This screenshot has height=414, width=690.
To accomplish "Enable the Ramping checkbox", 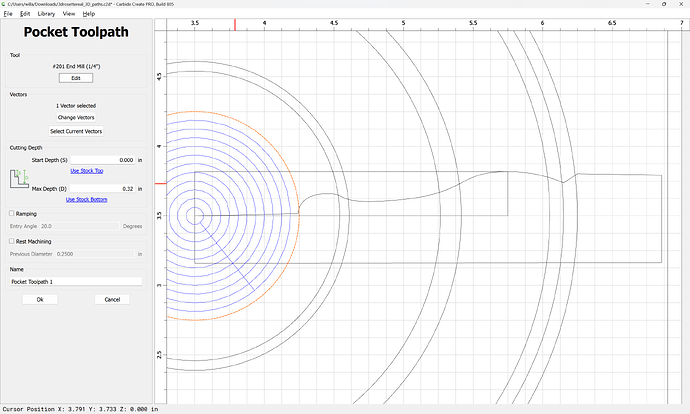I will [11, 213].
